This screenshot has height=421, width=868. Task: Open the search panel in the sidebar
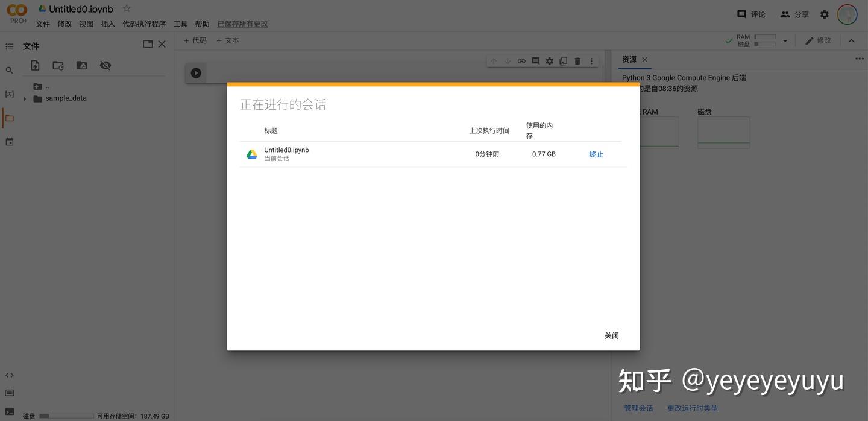8,69
